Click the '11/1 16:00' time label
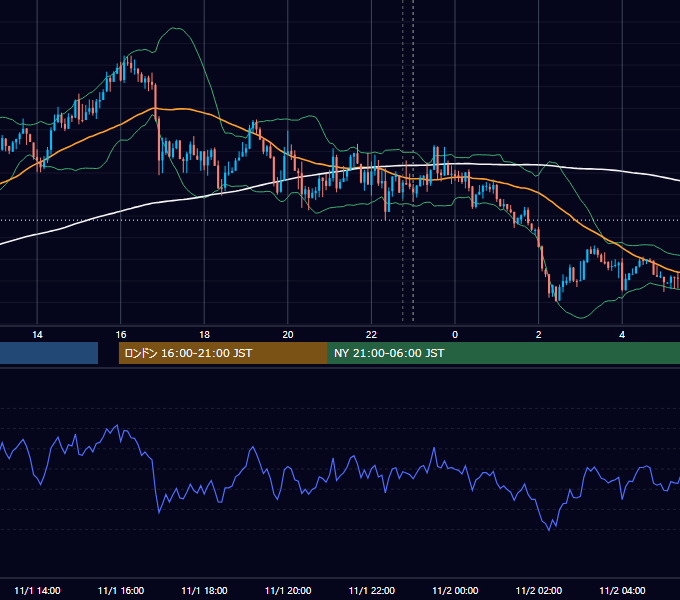The width and height of the screenshot is (680, 600). point(121,590)
